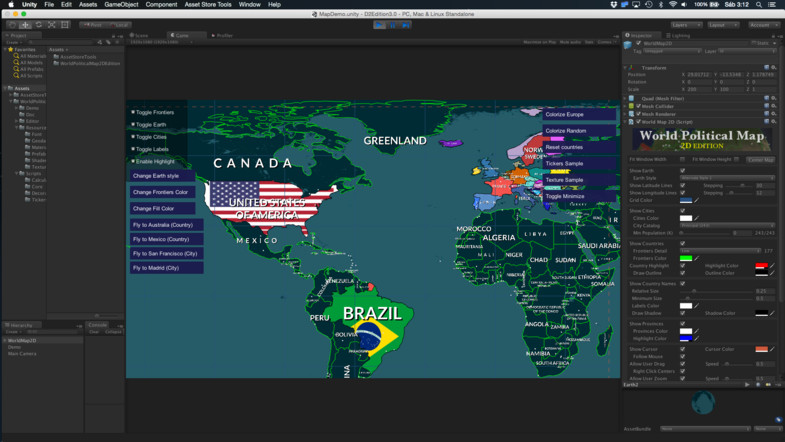Switch to the Scene tab
Viewport: 785px width, 442px height.
pyautogui.click(x=140, y=36)
